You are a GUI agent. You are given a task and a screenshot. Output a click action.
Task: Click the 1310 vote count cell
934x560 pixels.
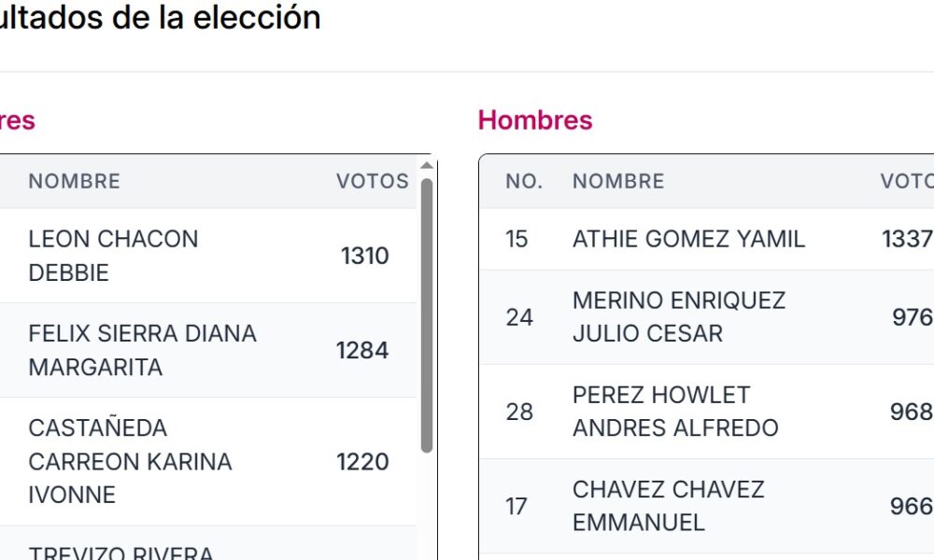[x=364, y=256]
